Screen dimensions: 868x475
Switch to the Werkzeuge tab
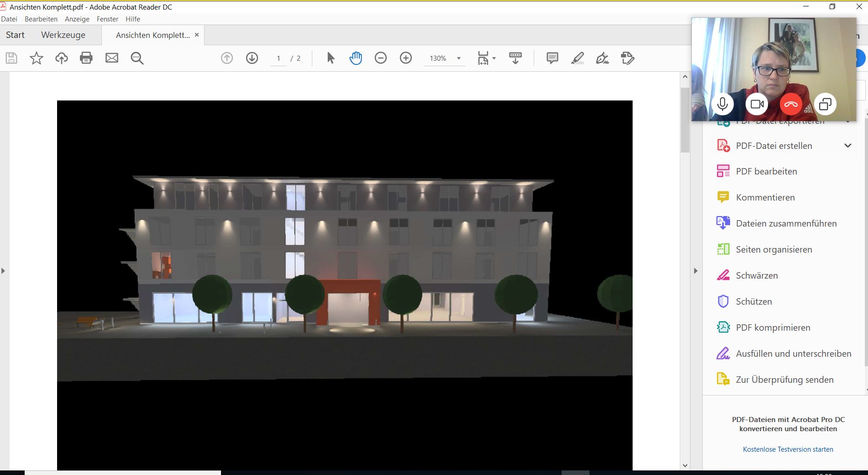63,35
